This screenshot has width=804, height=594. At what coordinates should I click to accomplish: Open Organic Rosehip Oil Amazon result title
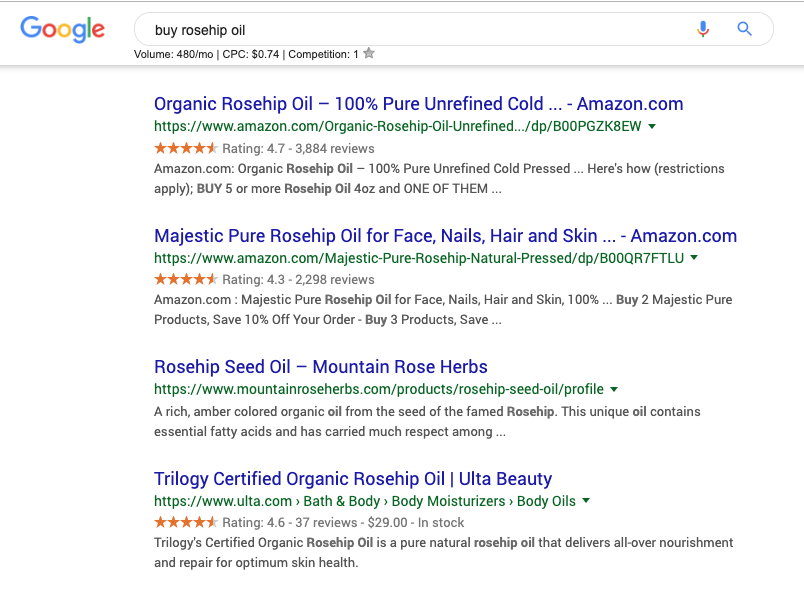pos(418,104)
